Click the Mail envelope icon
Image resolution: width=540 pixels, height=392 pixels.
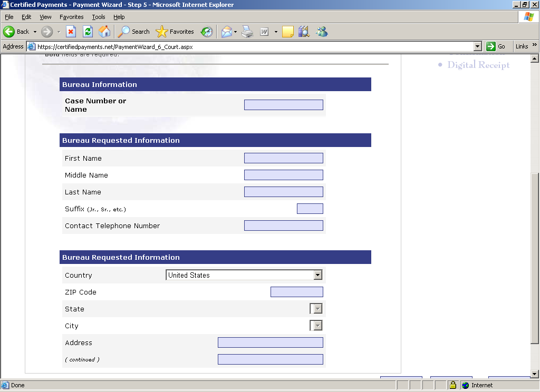[226, 32]
